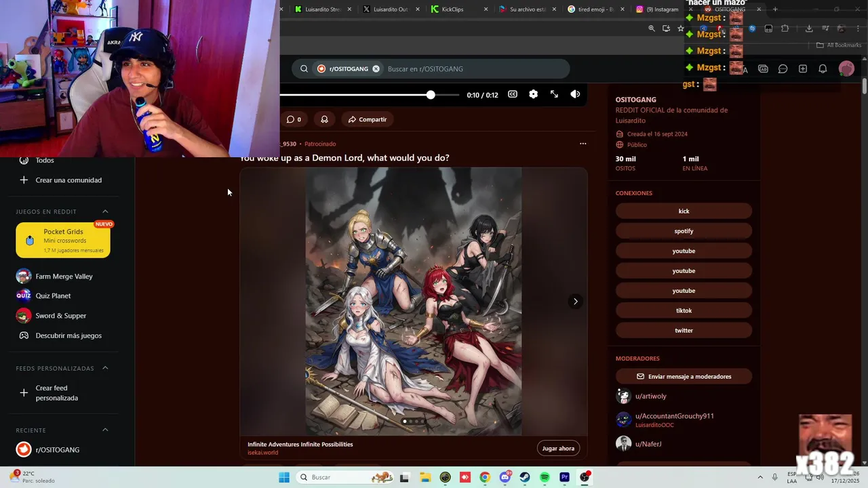This screenshot has width=868, height=488.
Task: Click the Compartir share button
Action: pyautogui.click(x=368, y=119)
